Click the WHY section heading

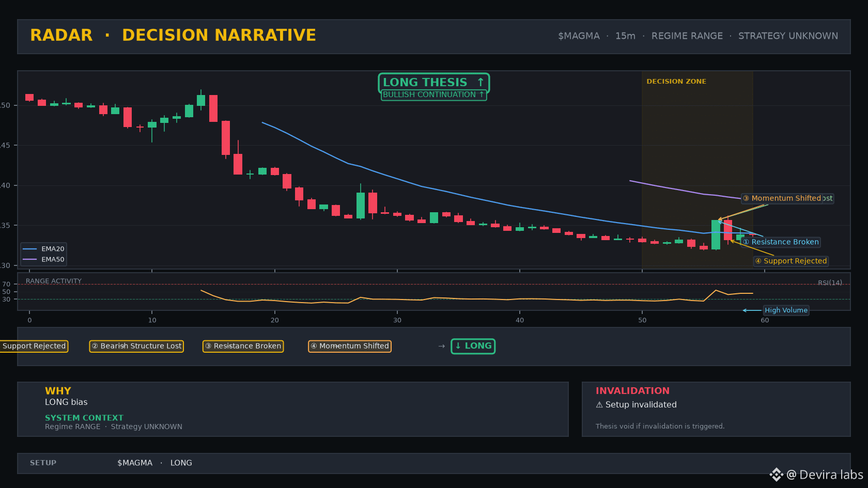coord(58,391)
